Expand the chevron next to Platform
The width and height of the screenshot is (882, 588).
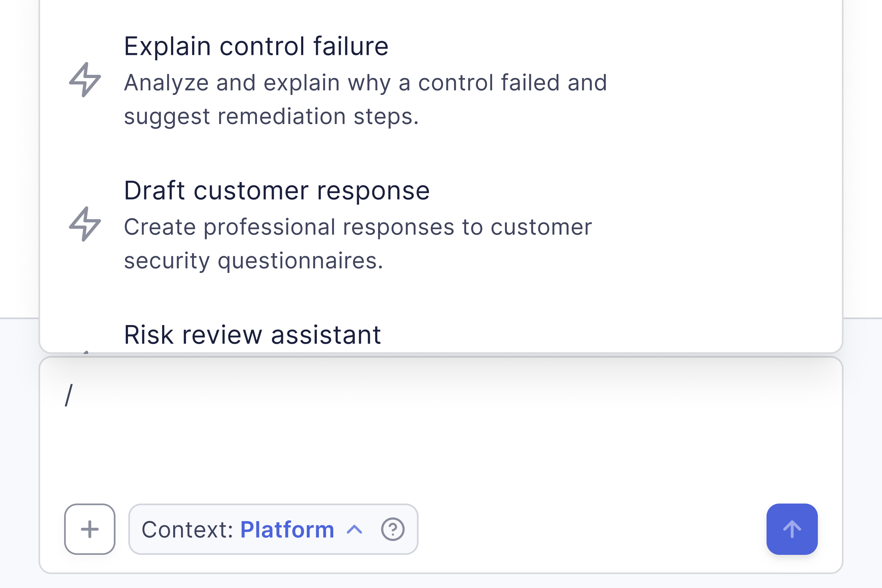tap(354, 529)
